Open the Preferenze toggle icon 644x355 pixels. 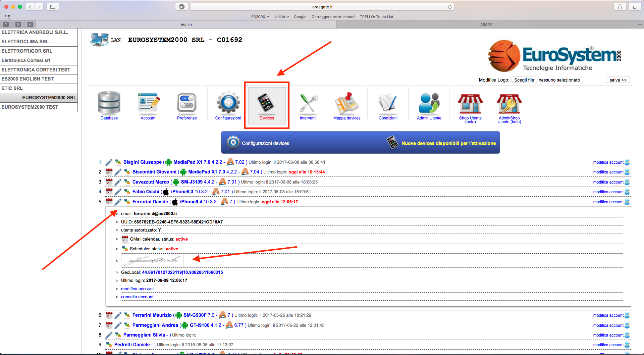187,103
